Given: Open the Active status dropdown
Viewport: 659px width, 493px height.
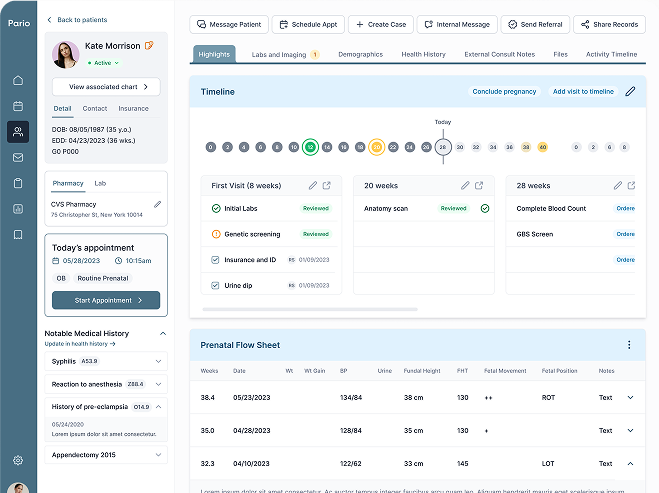Looking at the screenshot, I should pyautogui.click(x=103, y=63).
